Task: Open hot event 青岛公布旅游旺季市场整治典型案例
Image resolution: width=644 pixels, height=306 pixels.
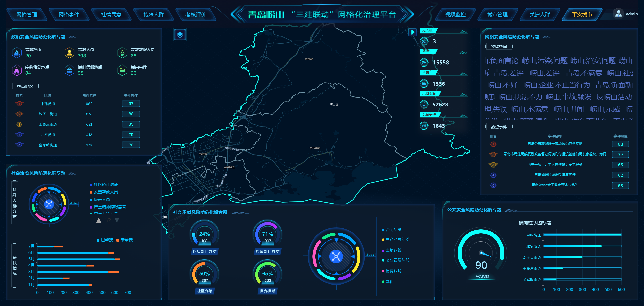Action: pyautogui.click(x=554, y=144)
